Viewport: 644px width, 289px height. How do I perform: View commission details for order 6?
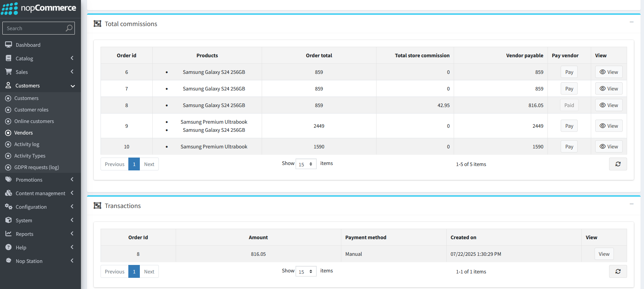coord(609,72)
